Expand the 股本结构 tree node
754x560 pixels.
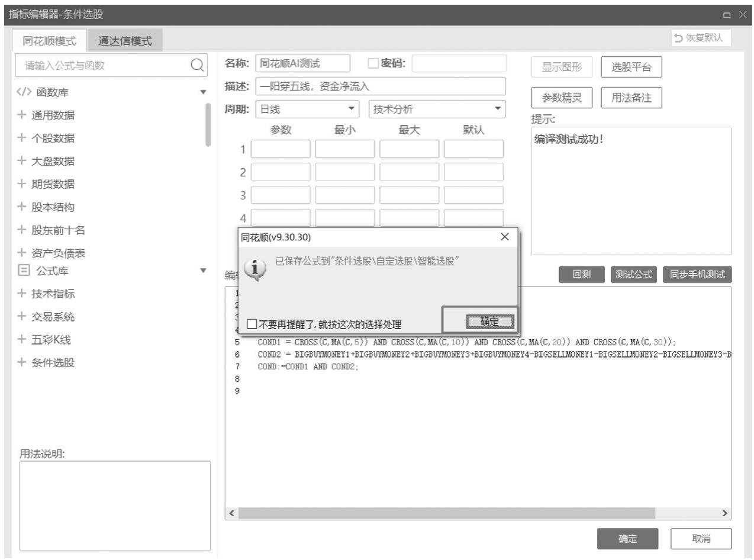pyautogui.click(x=22, y=207)
